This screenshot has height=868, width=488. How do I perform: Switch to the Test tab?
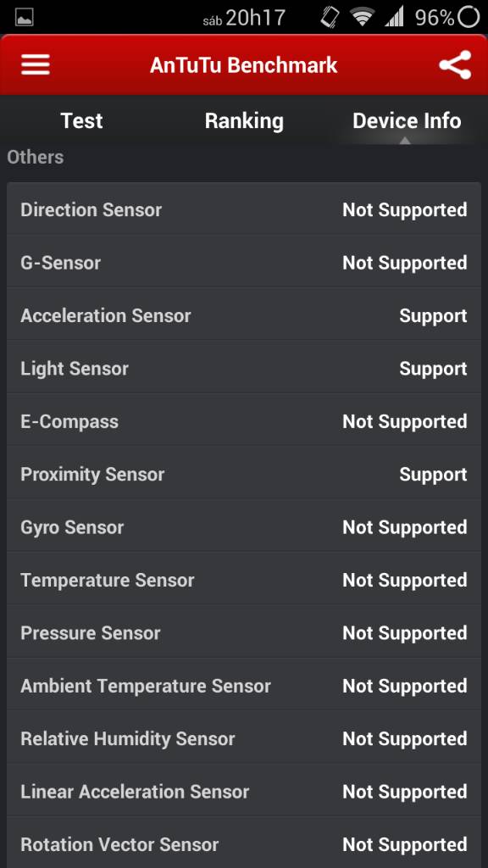tap(81, 120)
